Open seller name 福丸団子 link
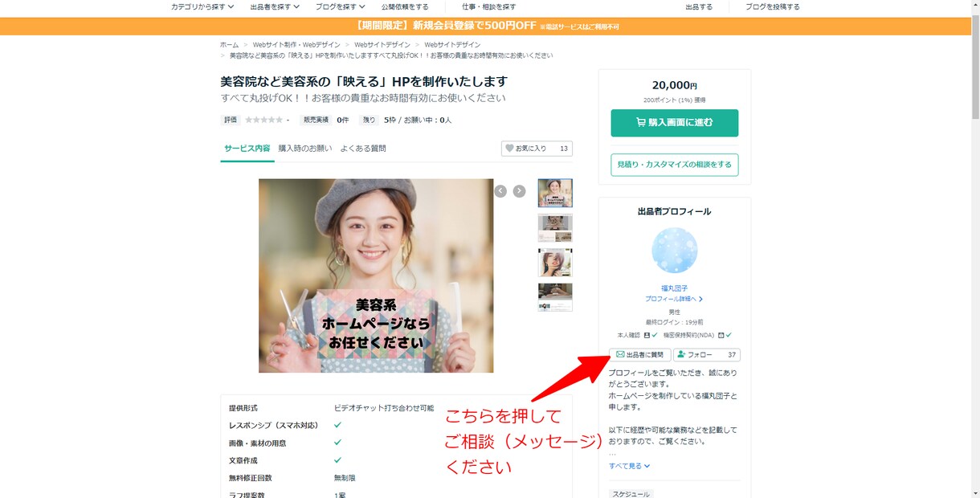Screen dimensions: 980x498 (x=675, y=288)
